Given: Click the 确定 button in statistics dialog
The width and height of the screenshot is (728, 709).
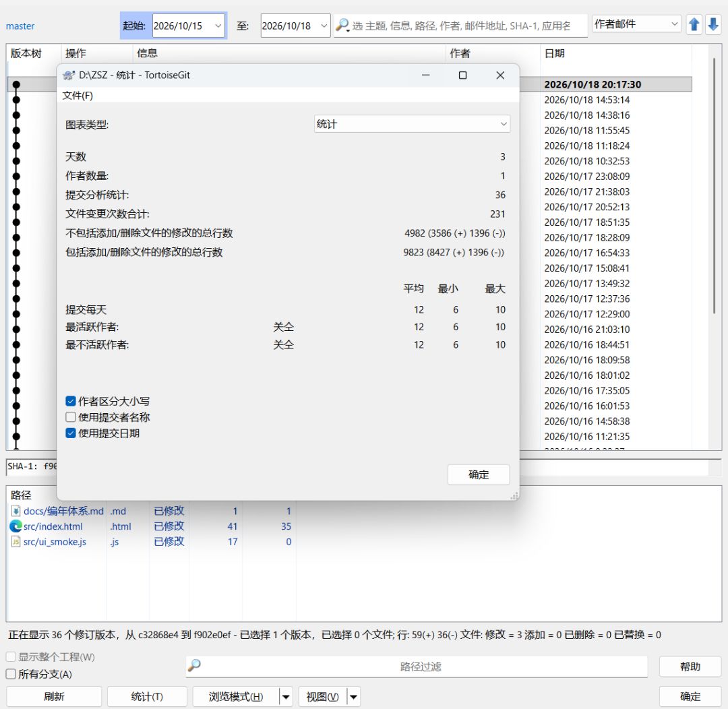Looking at the screenshot, I should click(479, 474).
